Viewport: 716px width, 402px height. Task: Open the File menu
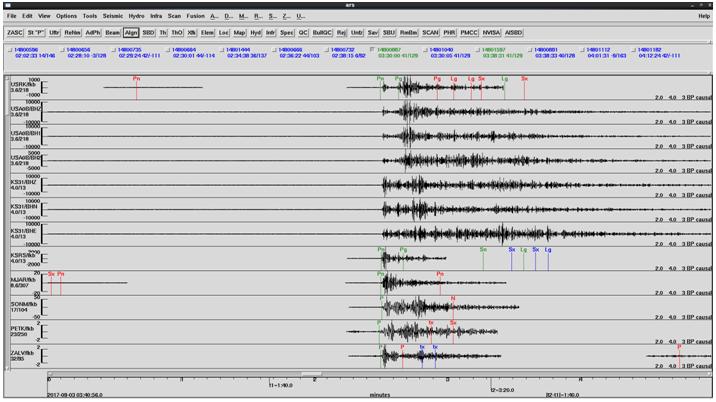(11, 16)
